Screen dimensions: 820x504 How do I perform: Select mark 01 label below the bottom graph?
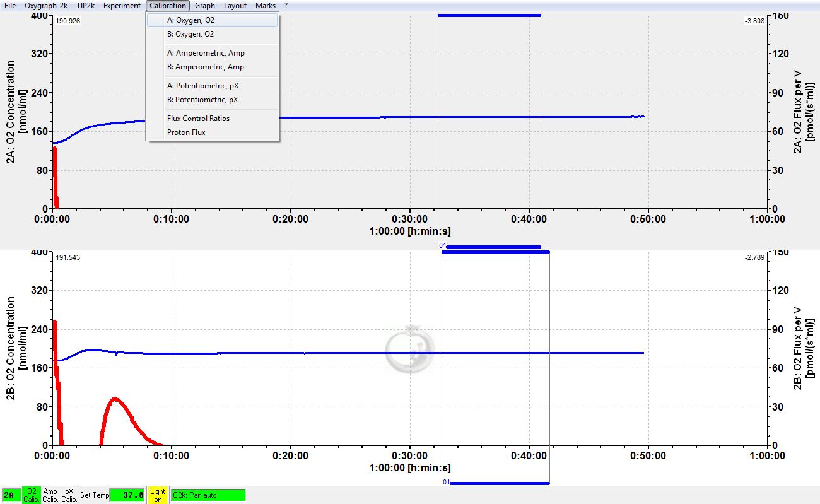pos(446,483)
